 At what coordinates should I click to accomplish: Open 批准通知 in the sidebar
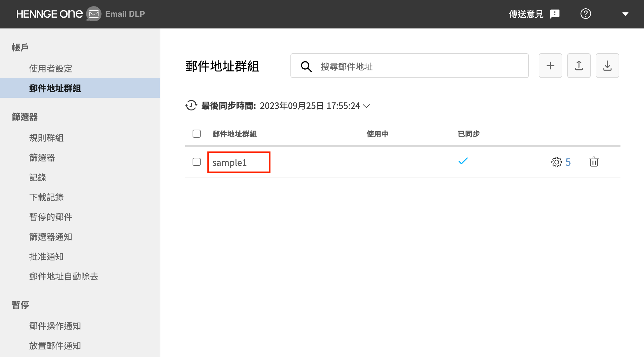tap(46, 256)
